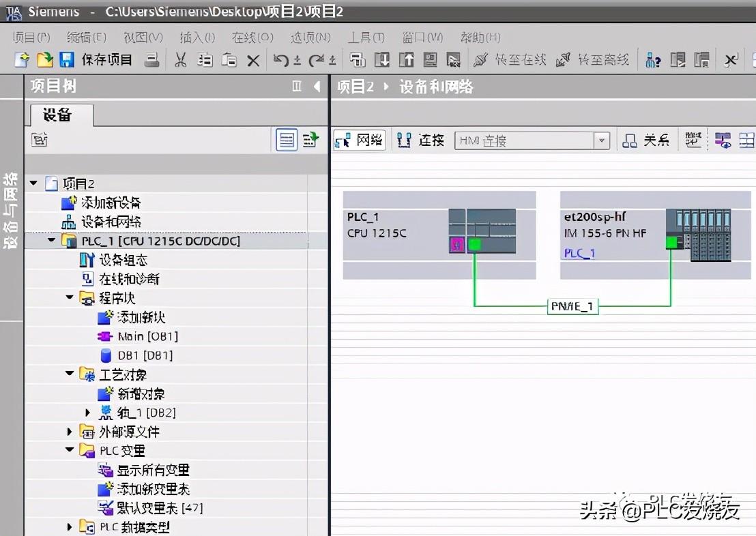Click the Open project folder icon

44,60
